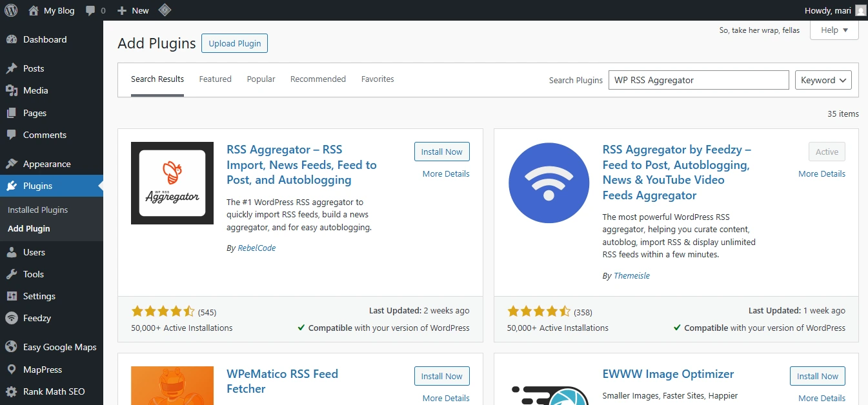
Task: Click the Upload Plugin button
Action: pyautogui.click(x=234, y=43)
